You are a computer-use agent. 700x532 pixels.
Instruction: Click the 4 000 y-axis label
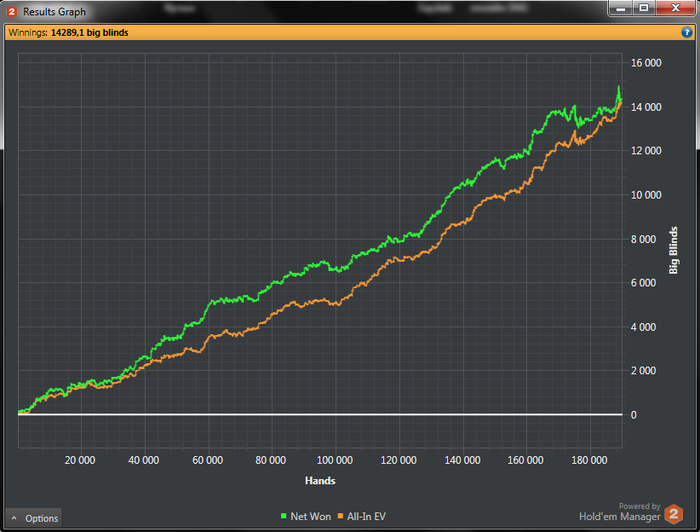643,327
